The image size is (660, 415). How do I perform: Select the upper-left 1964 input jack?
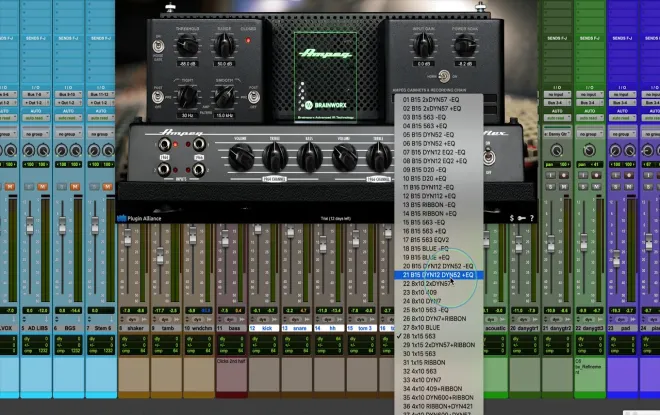tap(164, 144)
